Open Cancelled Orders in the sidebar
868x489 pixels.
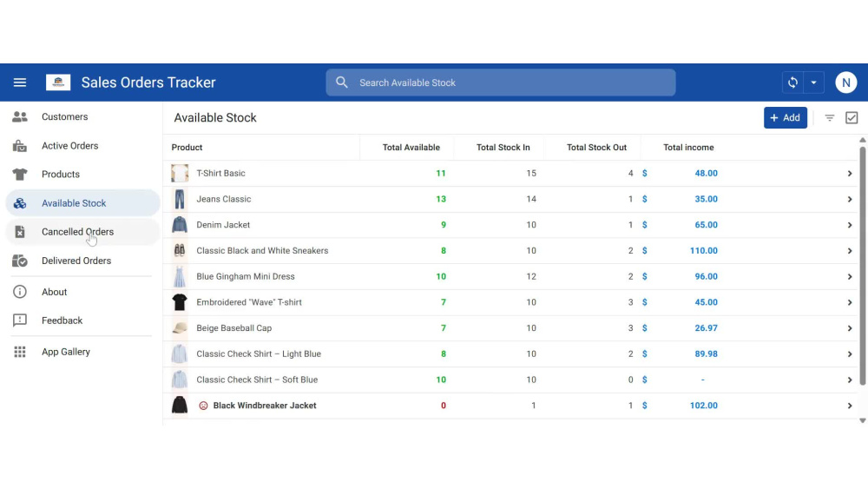(x=82, y=232)
